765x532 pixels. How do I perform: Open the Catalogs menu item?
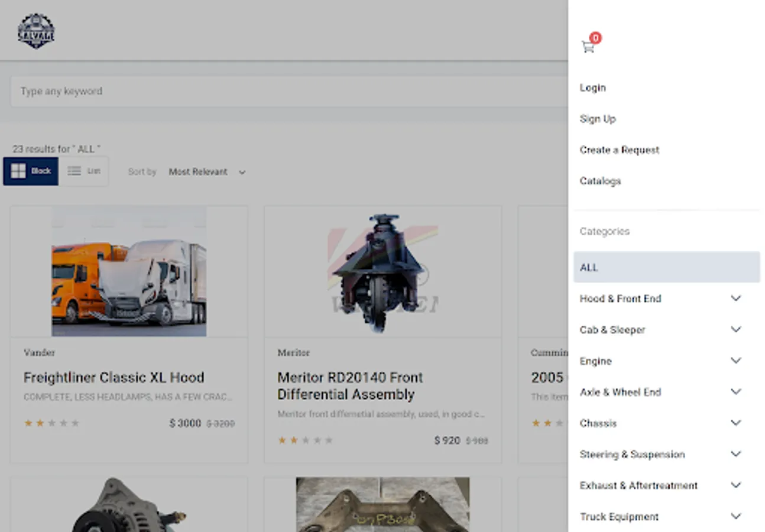(x=600, y=181)
